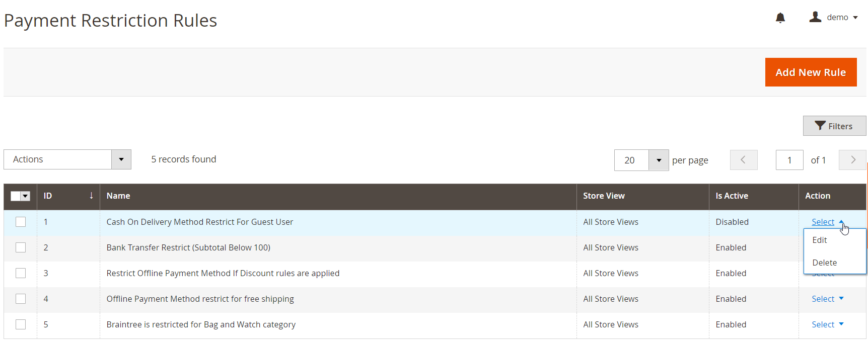The width and height of the screenshot is (868, 343).
Task: Go to the previous page arrow
Action: tap(743, 160)
